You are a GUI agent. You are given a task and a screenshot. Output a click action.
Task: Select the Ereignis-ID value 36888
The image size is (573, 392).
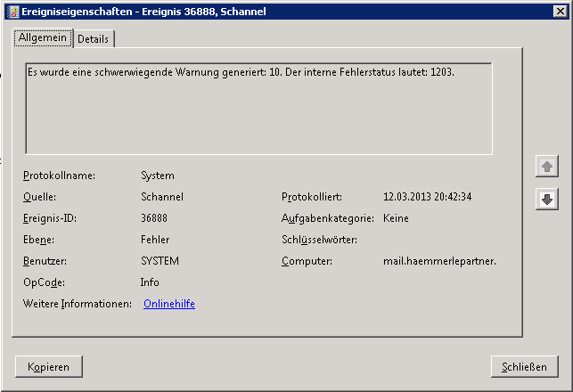click(154, 218)
